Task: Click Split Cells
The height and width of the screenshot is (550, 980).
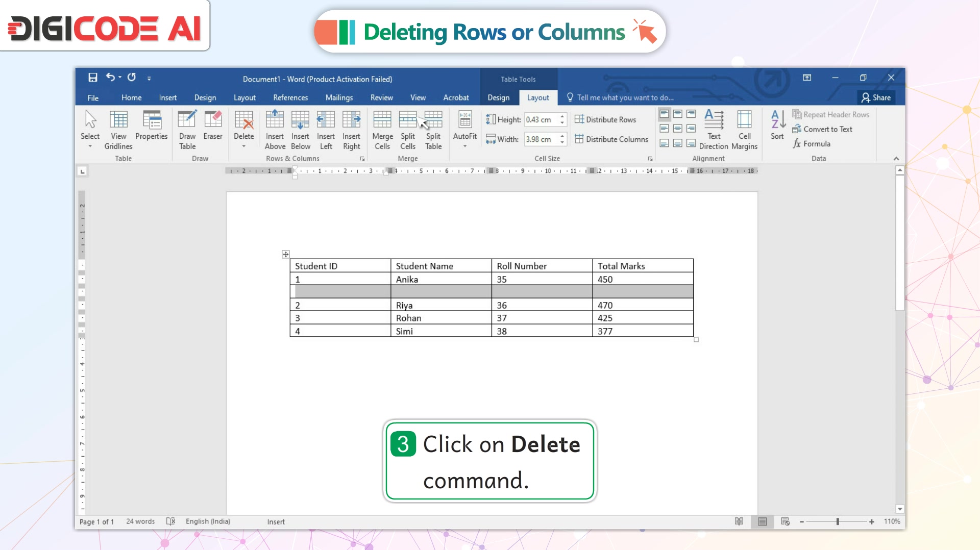Action: pos(408,130)
